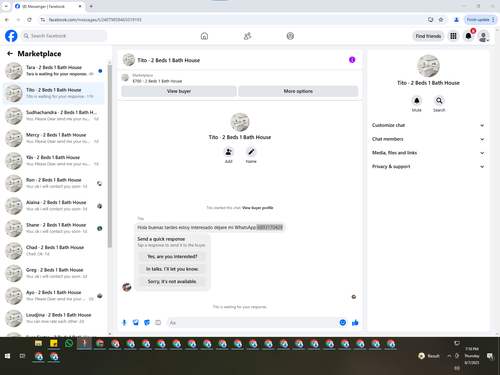Send 'In talks. I'll let you know.' response

tap(172, 269)
